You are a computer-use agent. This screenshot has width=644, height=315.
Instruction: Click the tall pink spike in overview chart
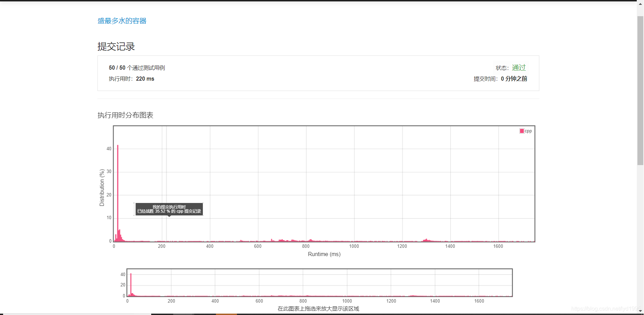pyautogui.click(x=131, y=285)
